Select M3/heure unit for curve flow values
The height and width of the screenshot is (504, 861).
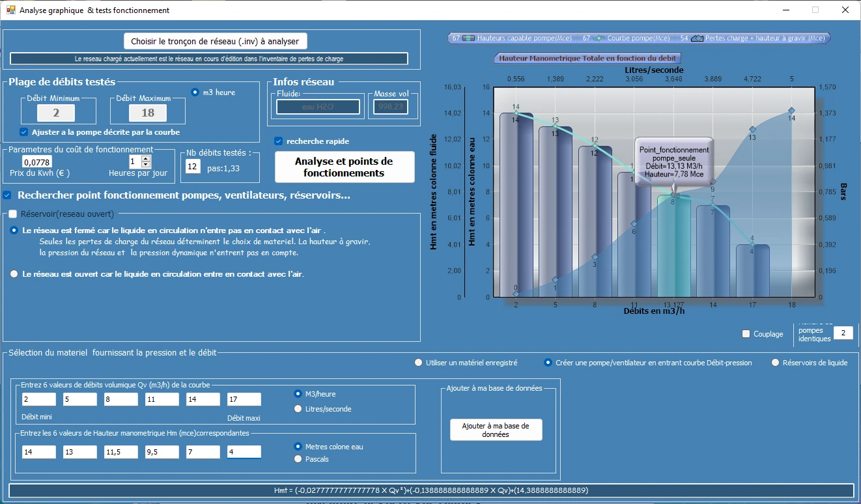click(298, 393)
